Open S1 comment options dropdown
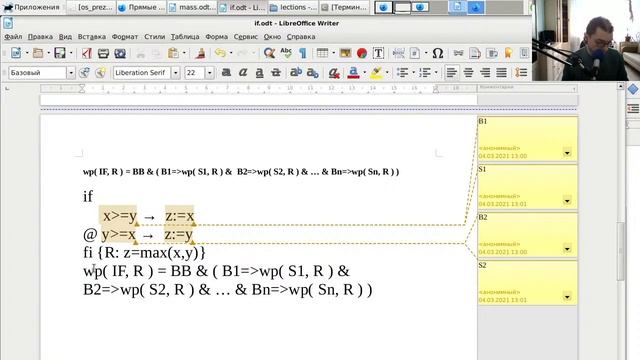Image resolution: width=640 pixels, height=360 pixels. (x=567, y=200)
